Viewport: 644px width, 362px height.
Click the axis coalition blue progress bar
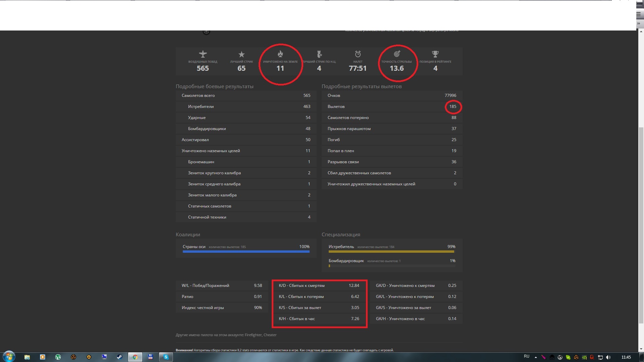point(246,251)
